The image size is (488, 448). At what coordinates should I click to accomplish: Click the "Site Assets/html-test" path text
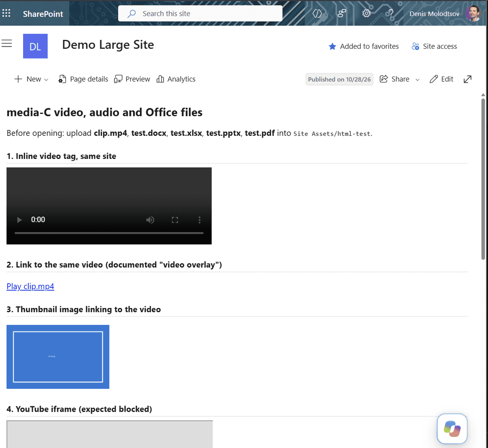332,134
